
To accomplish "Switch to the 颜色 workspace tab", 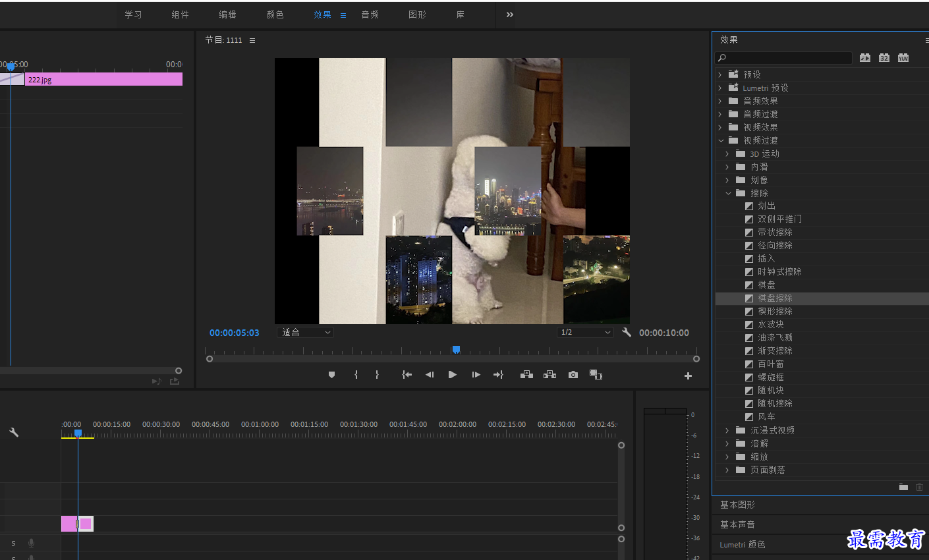I will tap(275, 14).
